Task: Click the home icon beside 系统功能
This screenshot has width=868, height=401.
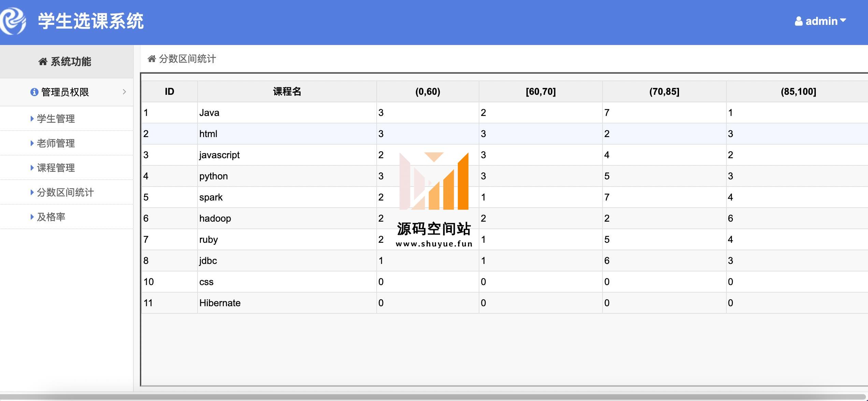Action: click(x=43, y=62)
